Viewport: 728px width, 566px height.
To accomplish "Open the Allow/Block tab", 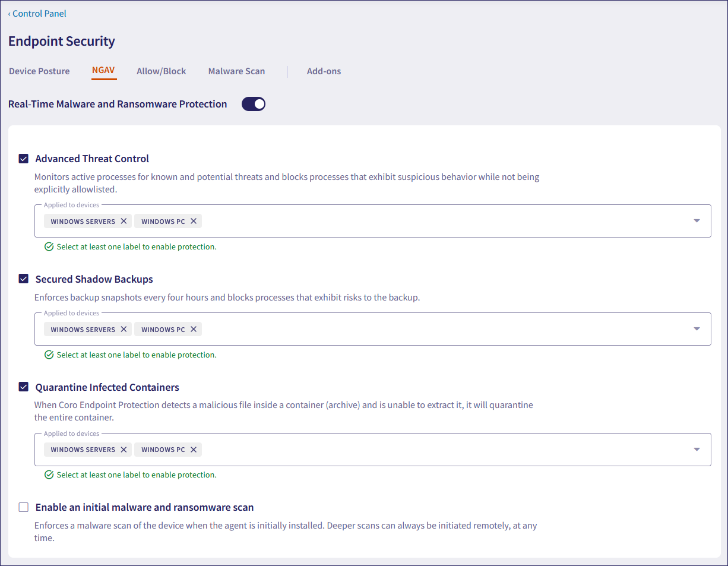I will click(161, 71).
